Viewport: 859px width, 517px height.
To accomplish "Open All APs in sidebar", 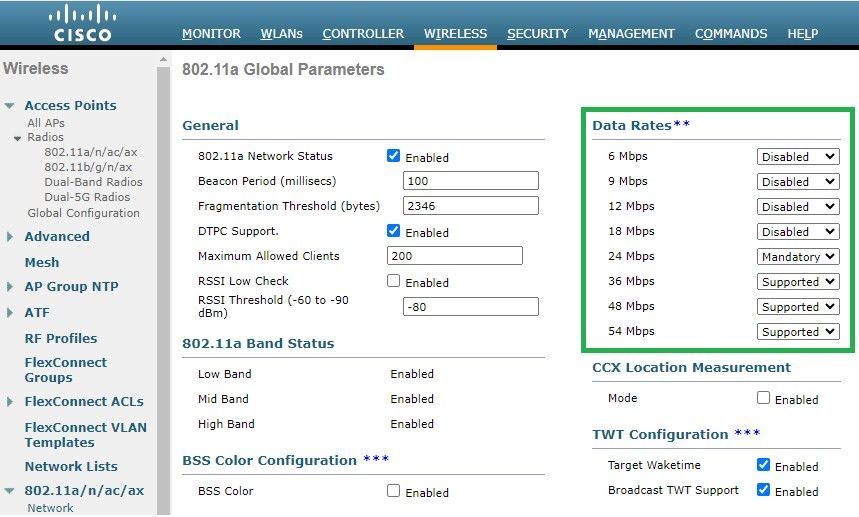I will pos(46,123).
